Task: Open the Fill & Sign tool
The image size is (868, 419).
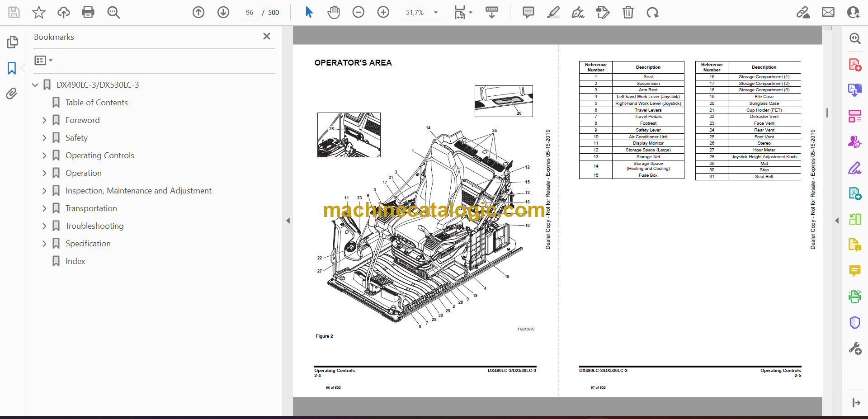Action: pyautogui.click(x=854, y=168)
